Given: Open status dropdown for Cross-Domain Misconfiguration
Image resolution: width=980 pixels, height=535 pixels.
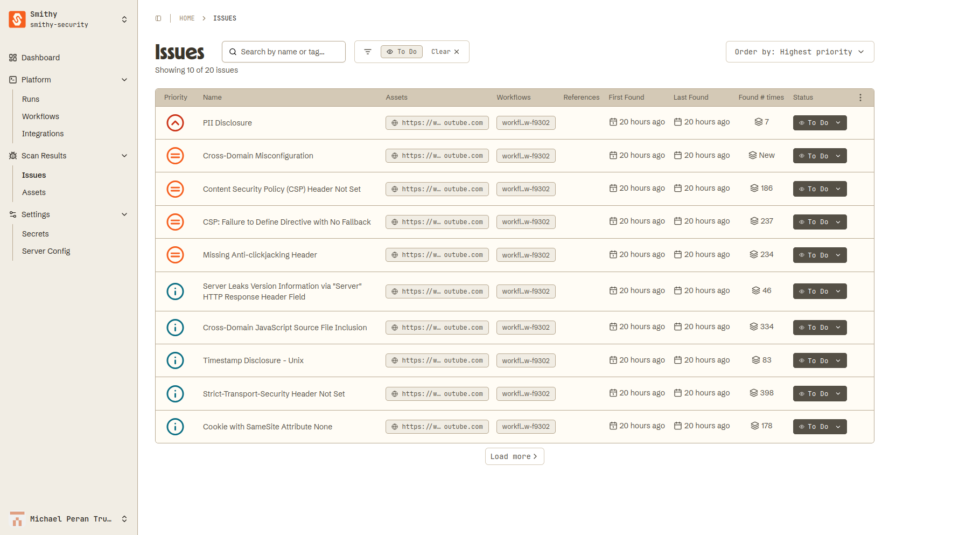Looking at the screenshot, I should 820,156.
